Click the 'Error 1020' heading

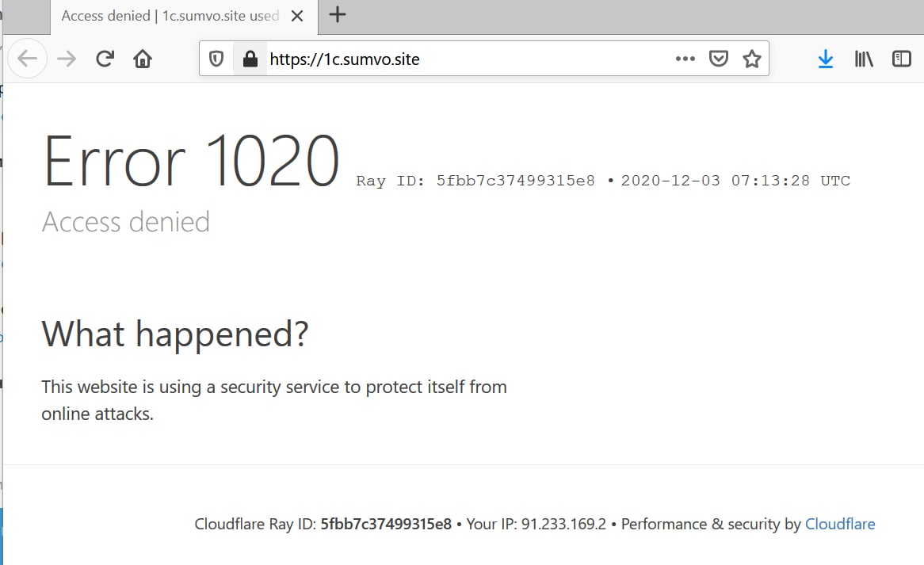tap(192, 161)
